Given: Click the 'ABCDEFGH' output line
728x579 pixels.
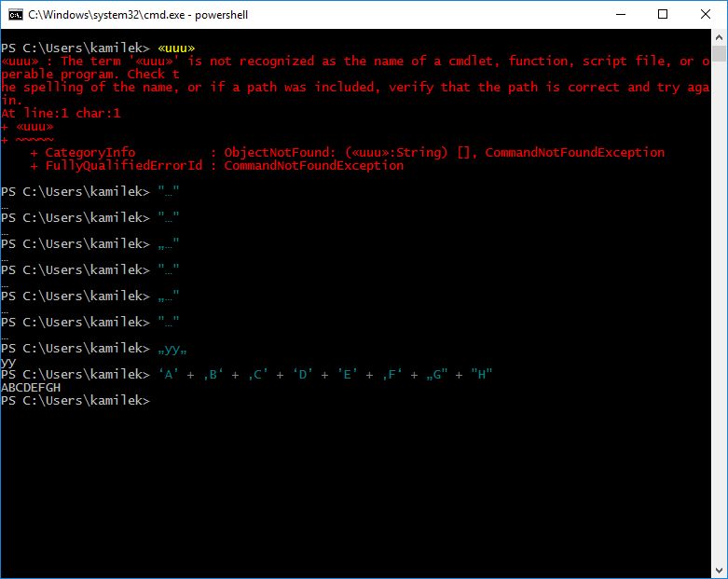Looking at the screenshot, I should coord(31,388).
